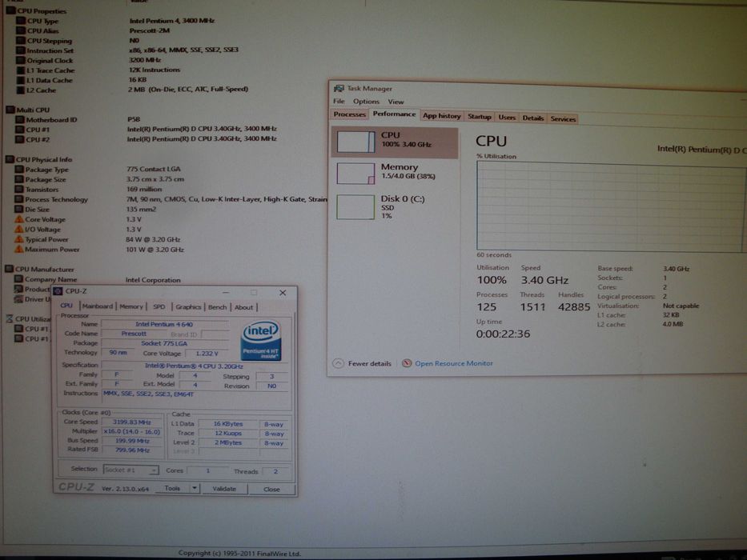
Task: Click the Core Voltage warning icon
Action: pos(18,219)
